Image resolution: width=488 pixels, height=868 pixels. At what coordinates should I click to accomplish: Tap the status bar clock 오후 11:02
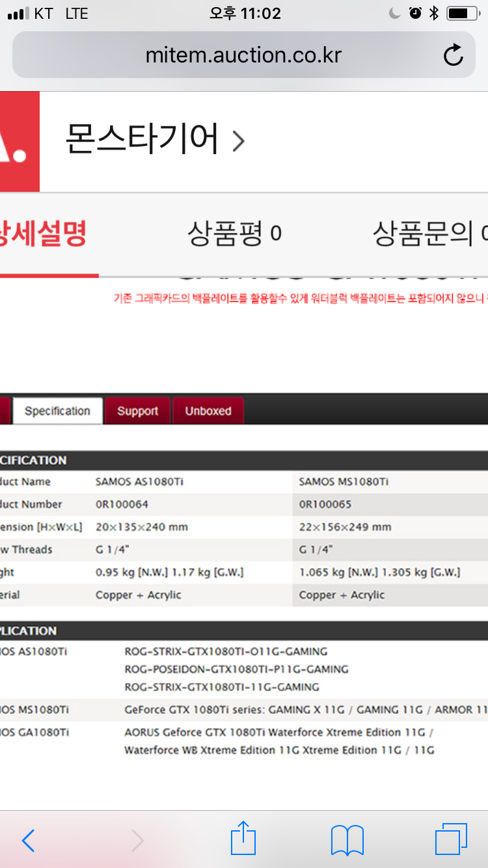[245, 14]
